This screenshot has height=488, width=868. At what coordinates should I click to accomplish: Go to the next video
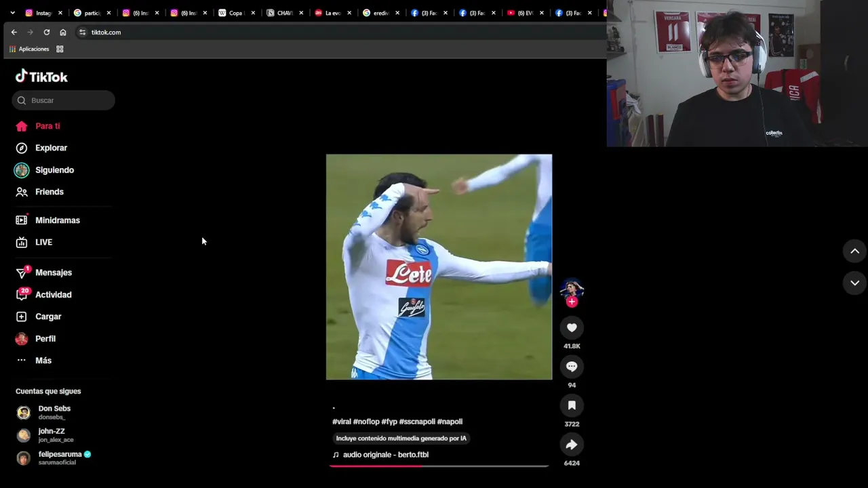(x=854, y=283)
